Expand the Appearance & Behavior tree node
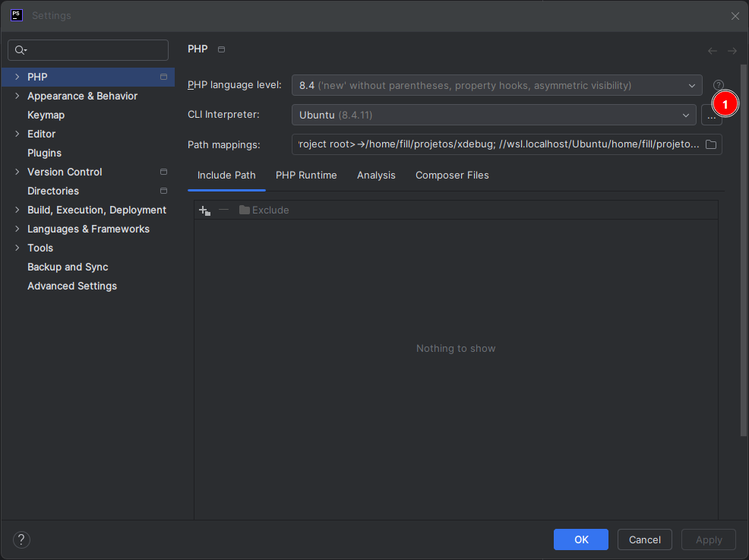This screenshot has height=560, width=749. click(17, 96)
